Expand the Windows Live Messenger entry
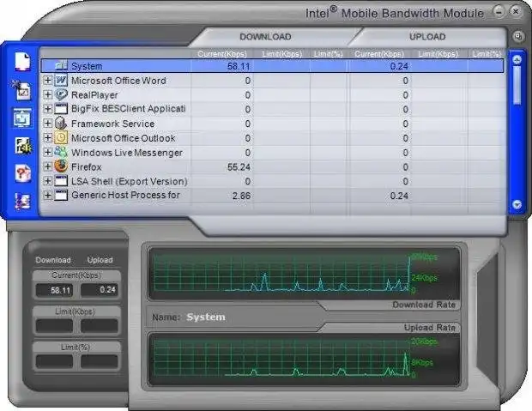 (48, 152)
